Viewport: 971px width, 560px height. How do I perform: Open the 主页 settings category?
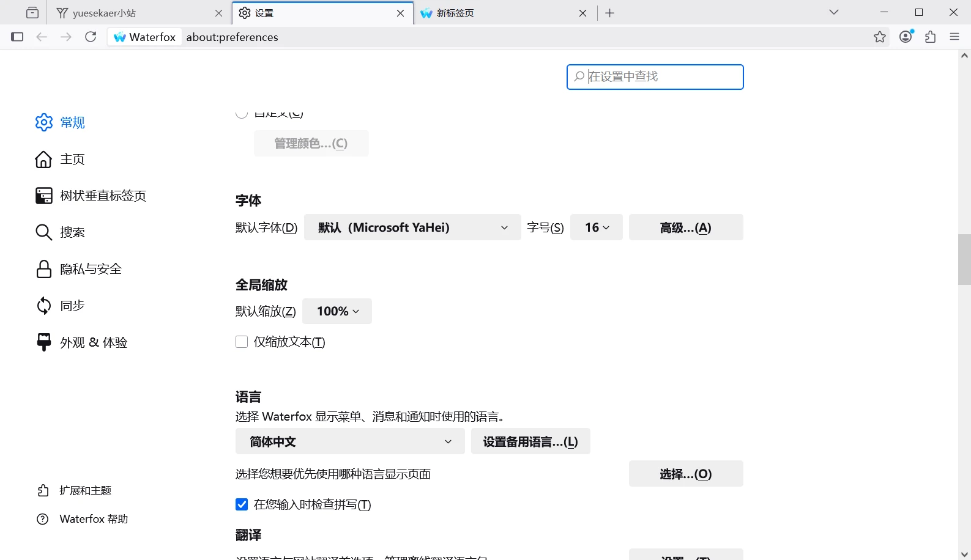pos(72,159)
